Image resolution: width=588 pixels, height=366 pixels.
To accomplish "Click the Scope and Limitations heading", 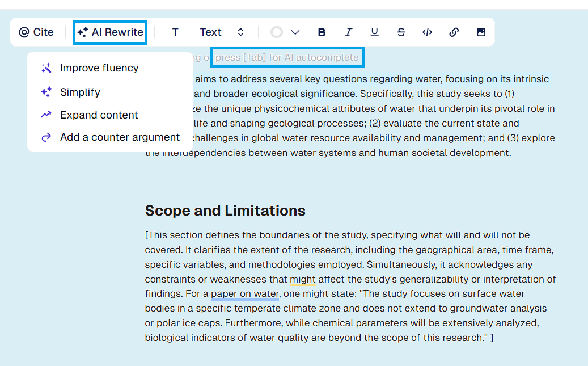I will (x=225, y=211).
